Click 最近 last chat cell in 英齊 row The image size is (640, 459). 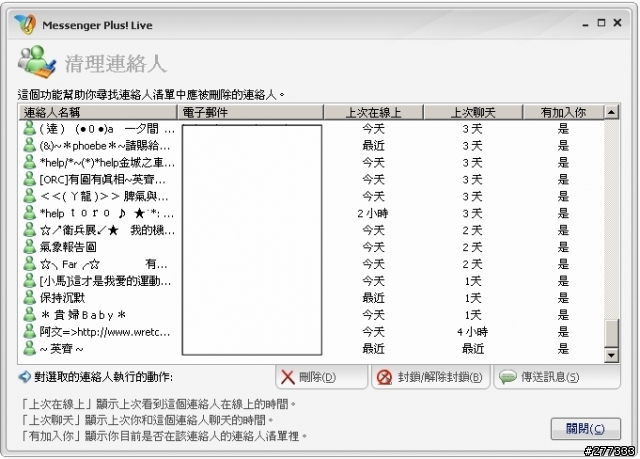tap(473, 349)
